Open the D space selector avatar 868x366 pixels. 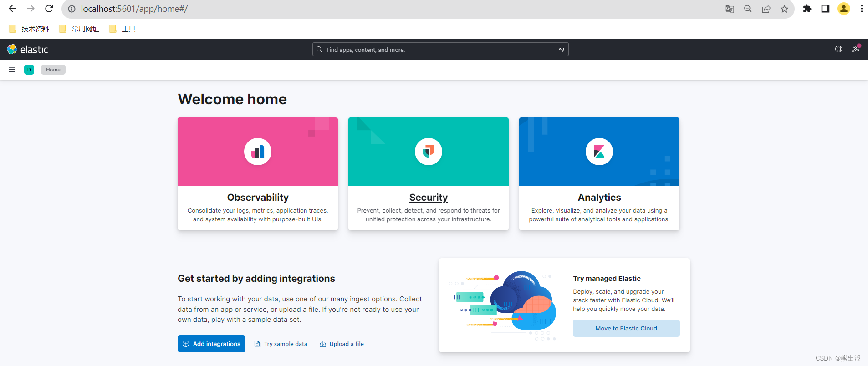click(x=29, y=70)
